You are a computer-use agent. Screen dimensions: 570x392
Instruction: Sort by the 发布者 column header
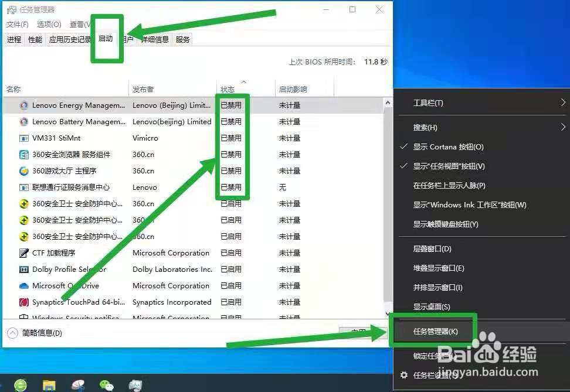pyautogui.click(x=172, y=89)
